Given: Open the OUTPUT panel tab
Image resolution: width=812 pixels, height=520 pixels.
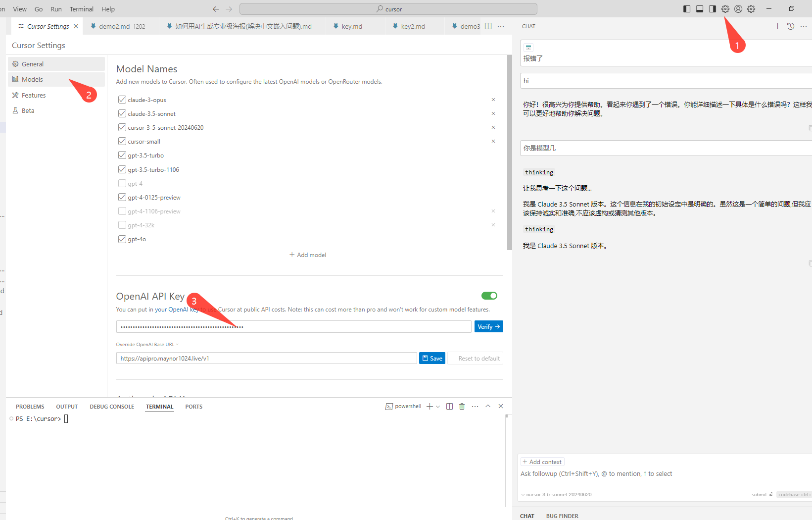Looking at the screenshot, I should tap(67, 407).
